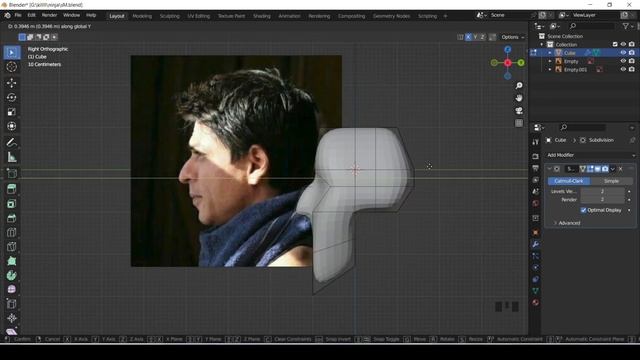Select the Edge Slide tool
640x360 pixels.
(11, 304)
